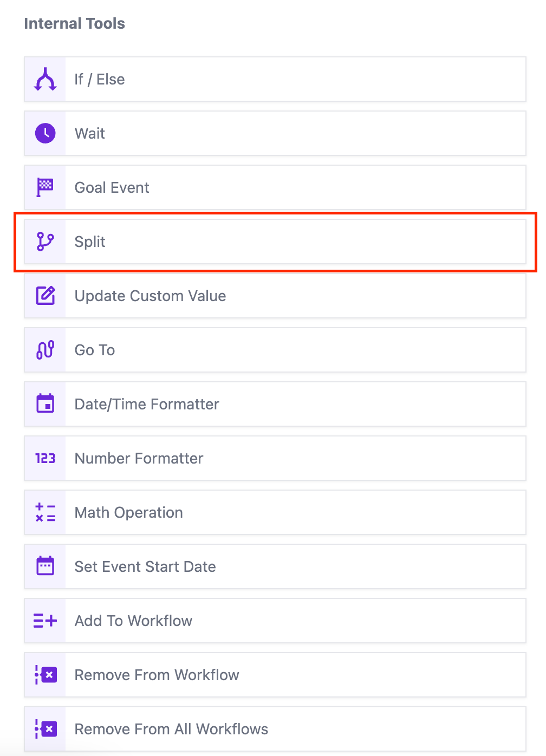This screenshot has height=756, width=546.
Task: Click the Remove From Workflow delete icon
Action: click(45, 675)
